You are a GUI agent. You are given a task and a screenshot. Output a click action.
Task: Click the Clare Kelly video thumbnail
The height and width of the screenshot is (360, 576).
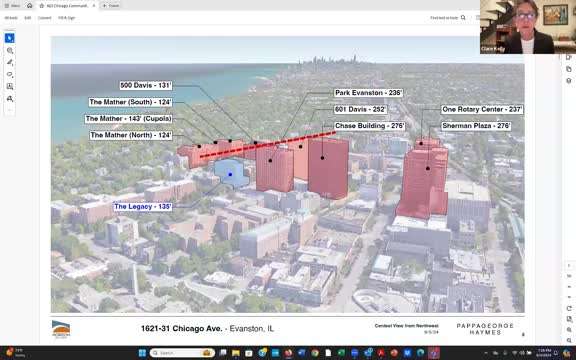(528, 27)
